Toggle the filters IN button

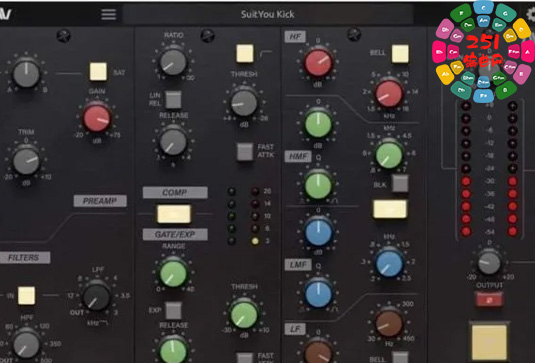pyautogui.click(x=26, y=295)
